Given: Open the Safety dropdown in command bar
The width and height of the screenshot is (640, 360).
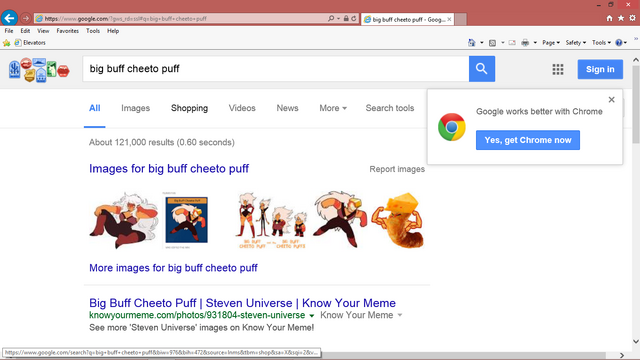Looking at the screenshot, I should pos(576,42).
